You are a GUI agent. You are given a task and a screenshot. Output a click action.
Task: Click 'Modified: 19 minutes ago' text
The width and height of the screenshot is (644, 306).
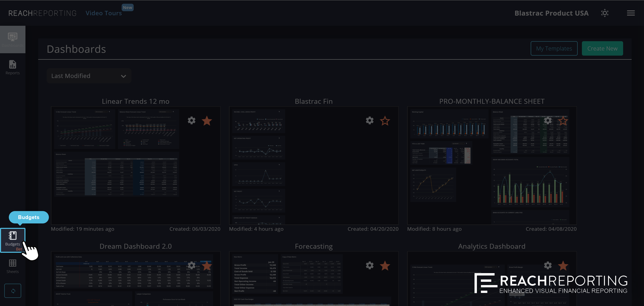[82, 229]
